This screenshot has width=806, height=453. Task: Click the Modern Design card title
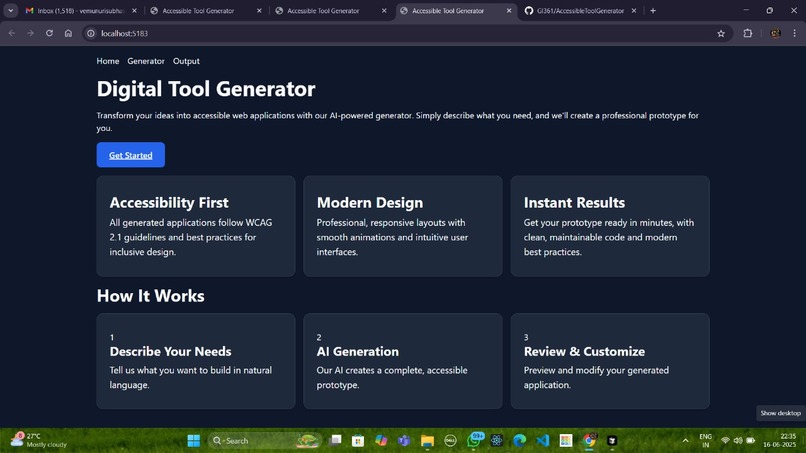370,203
